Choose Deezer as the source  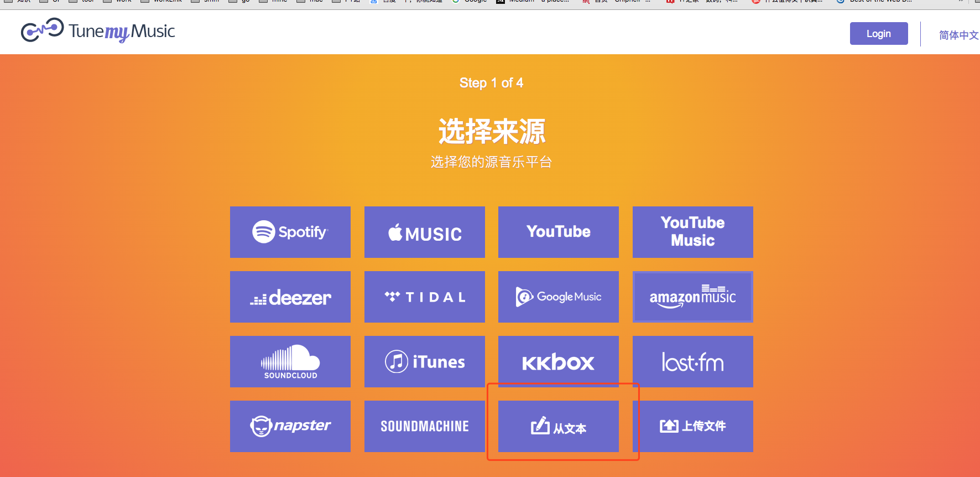click(x=290, y=297)
